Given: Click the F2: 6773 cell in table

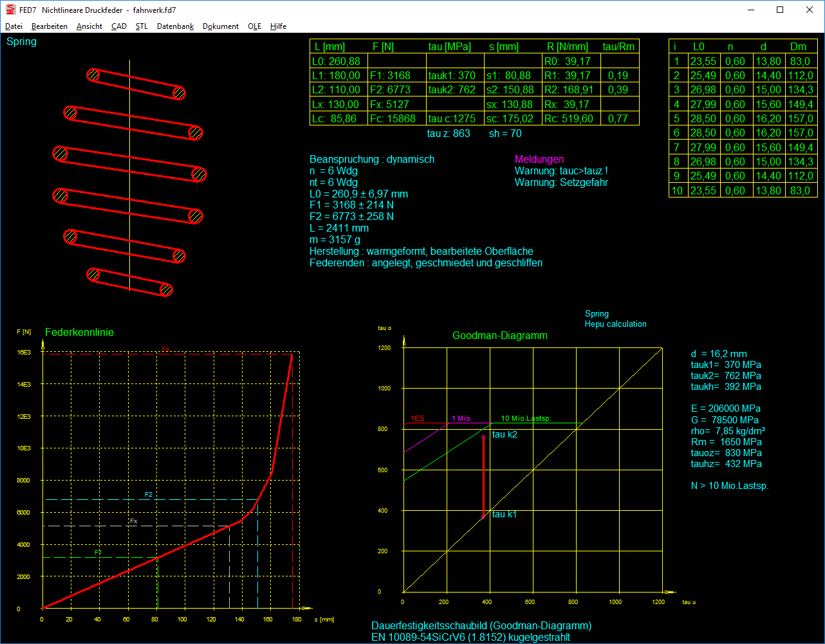Looking at the screenshot, I should [390, 89].
